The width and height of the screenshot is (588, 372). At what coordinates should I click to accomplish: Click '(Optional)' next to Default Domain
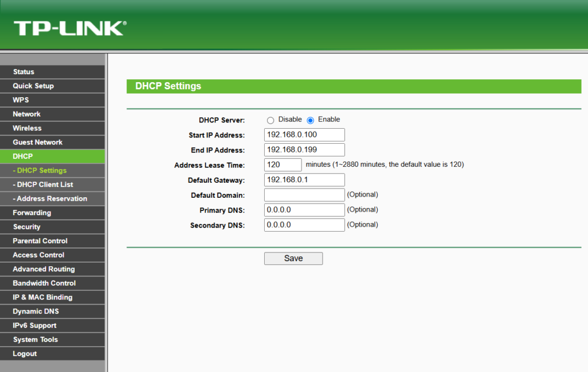[362, 194]
